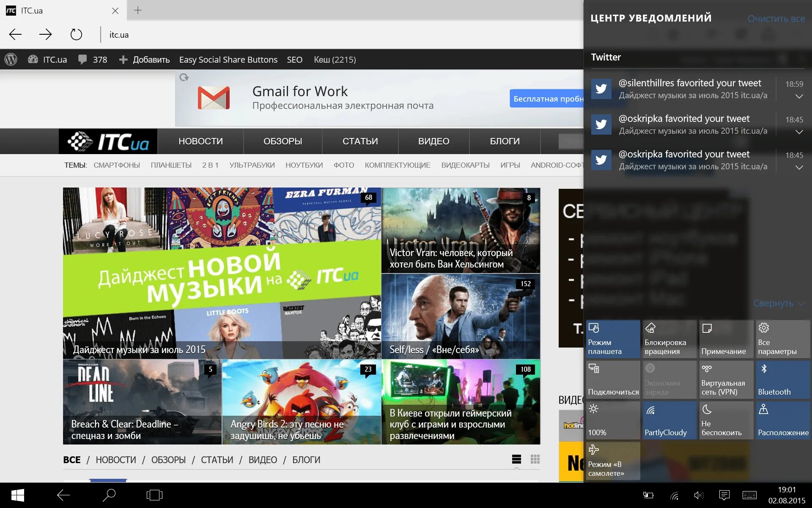Viewport: 812px width, 508px height.
Task: Toggle PartlyCloudy Wi-Fi tile
Action: tap(669, 420)
